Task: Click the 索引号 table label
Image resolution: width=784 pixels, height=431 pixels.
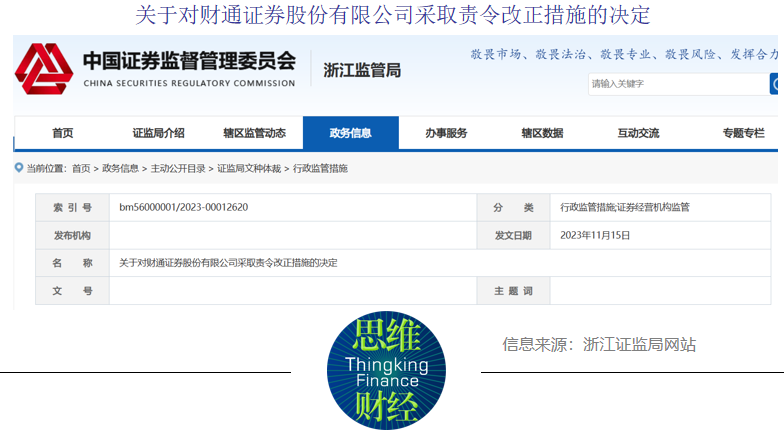Action: pos(72,208)
